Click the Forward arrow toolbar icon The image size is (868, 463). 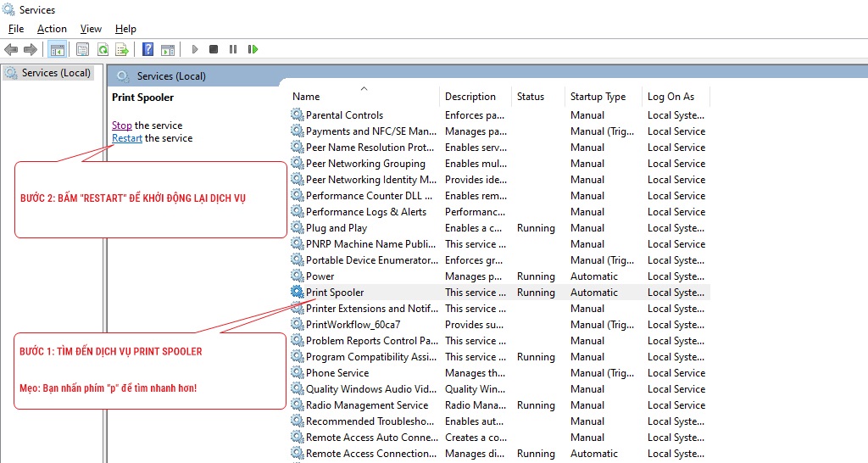click(x=31, y=50)
